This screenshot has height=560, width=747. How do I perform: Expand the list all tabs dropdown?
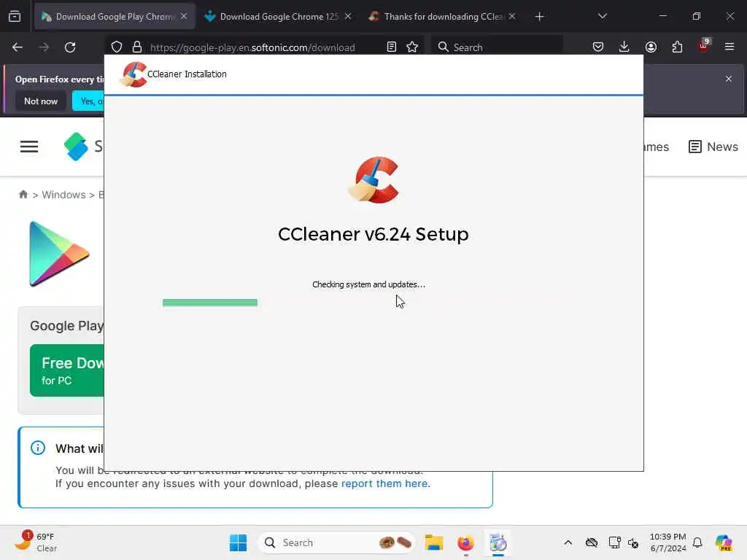[x=603, y=16]
